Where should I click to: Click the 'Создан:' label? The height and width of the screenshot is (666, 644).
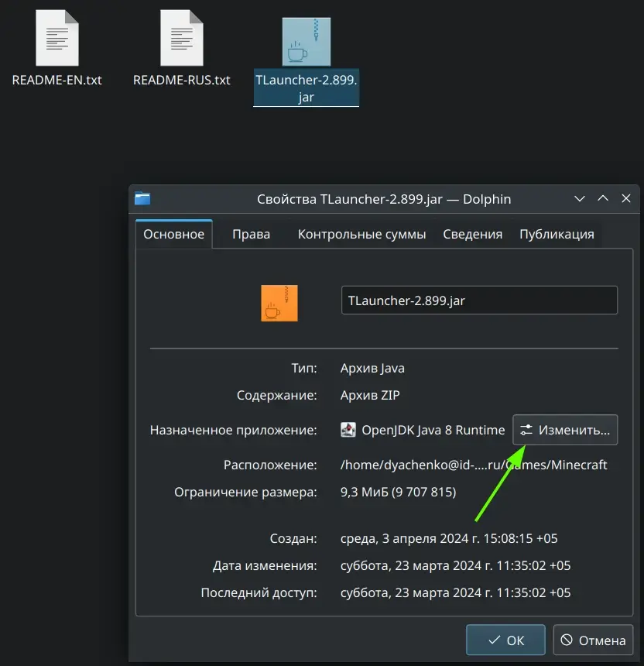click(293, 538)
